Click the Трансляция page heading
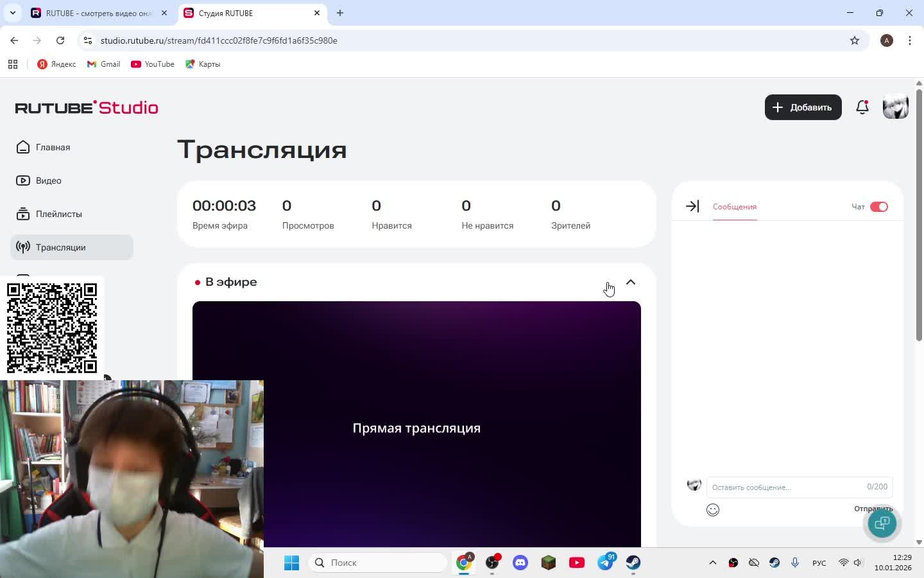 (x=262, y=150)
